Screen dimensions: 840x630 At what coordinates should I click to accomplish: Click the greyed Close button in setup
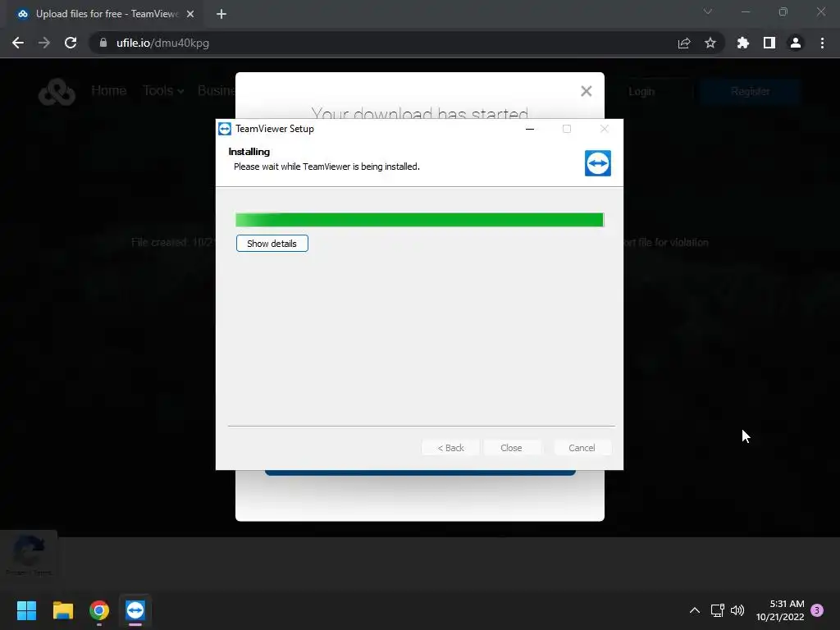coord(511,447)
